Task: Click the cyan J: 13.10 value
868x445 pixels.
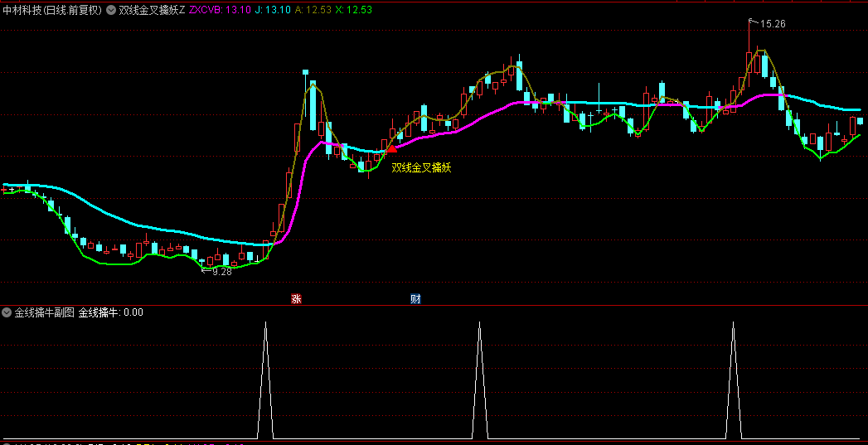Action: click(x=273, y=10)
